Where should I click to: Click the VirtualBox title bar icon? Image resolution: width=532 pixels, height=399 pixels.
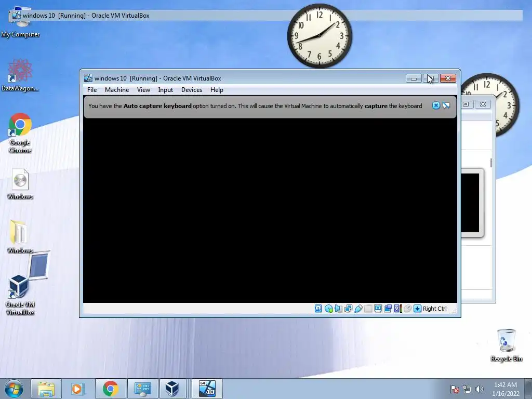pos(88,78)
